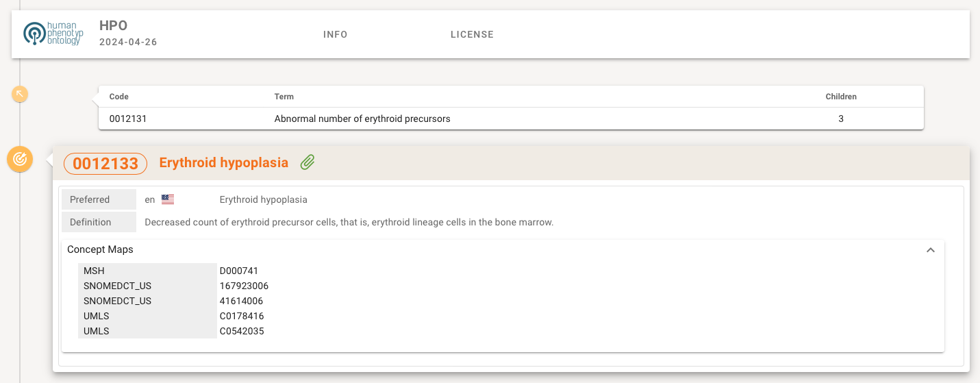
Task: Open parent code 0012131
Action: (x=128, y=119)
